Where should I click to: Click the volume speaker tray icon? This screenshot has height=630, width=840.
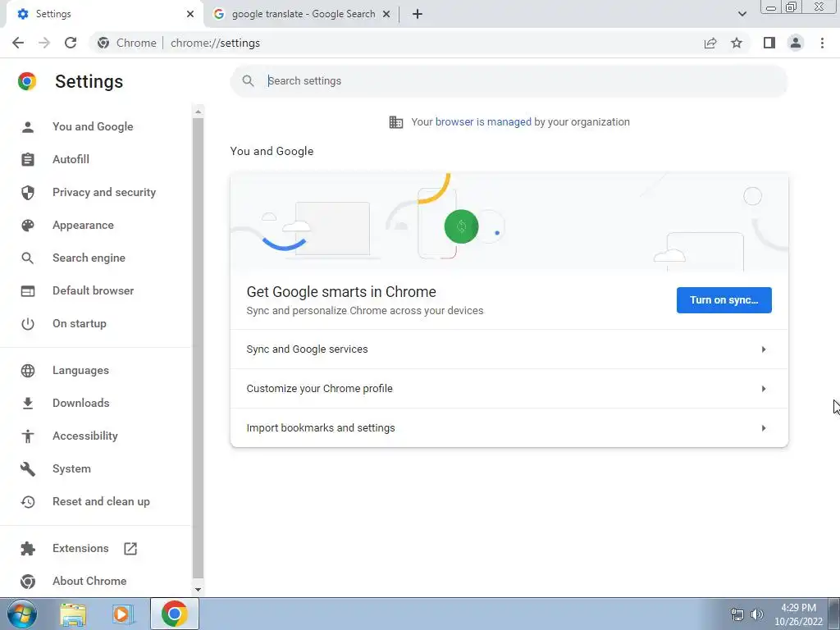coord(756,614)
